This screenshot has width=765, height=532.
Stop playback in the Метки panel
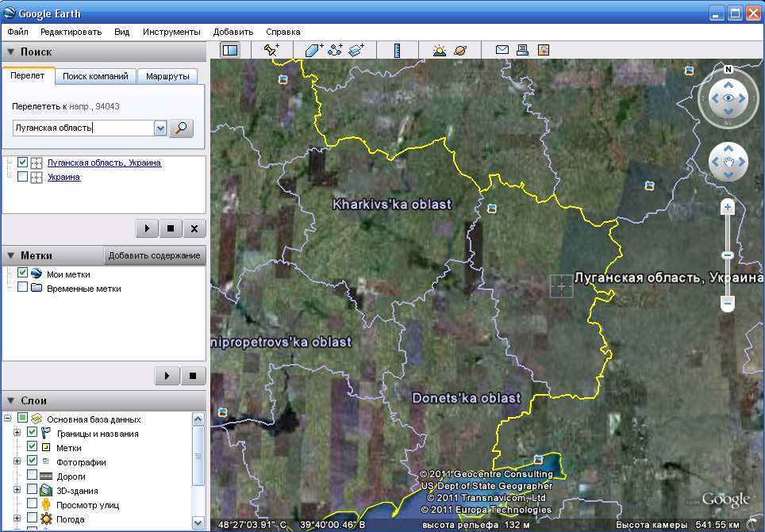point(193,376)
